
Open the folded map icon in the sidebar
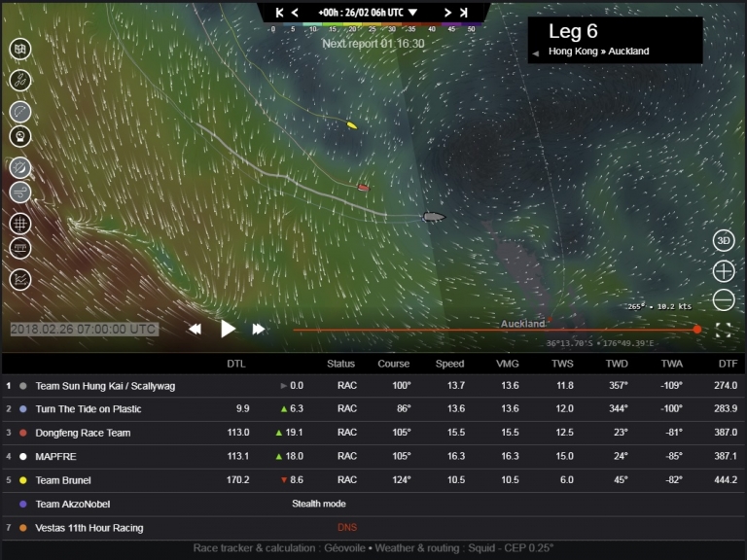click(20, 49)
